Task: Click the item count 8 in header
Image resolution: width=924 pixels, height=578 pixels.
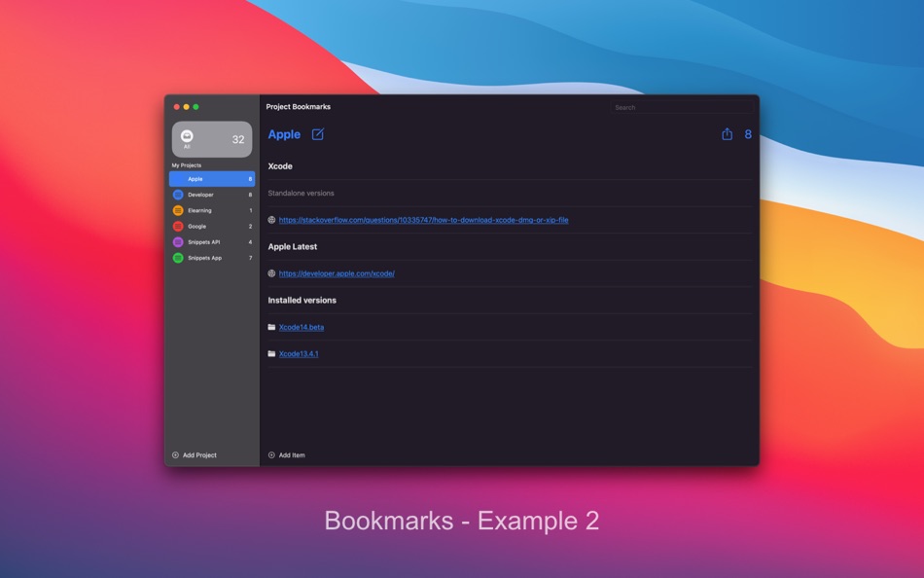Action: point(748,134)
